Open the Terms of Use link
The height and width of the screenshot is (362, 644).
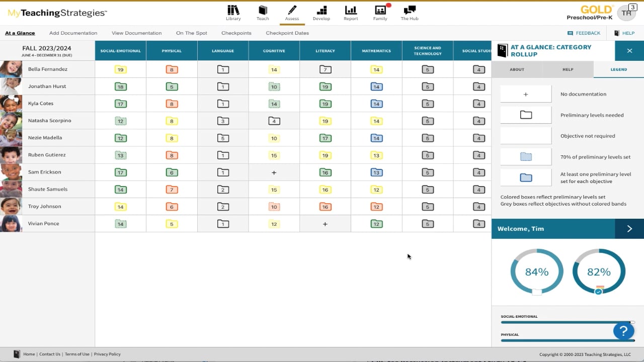(x=77, y=354)
